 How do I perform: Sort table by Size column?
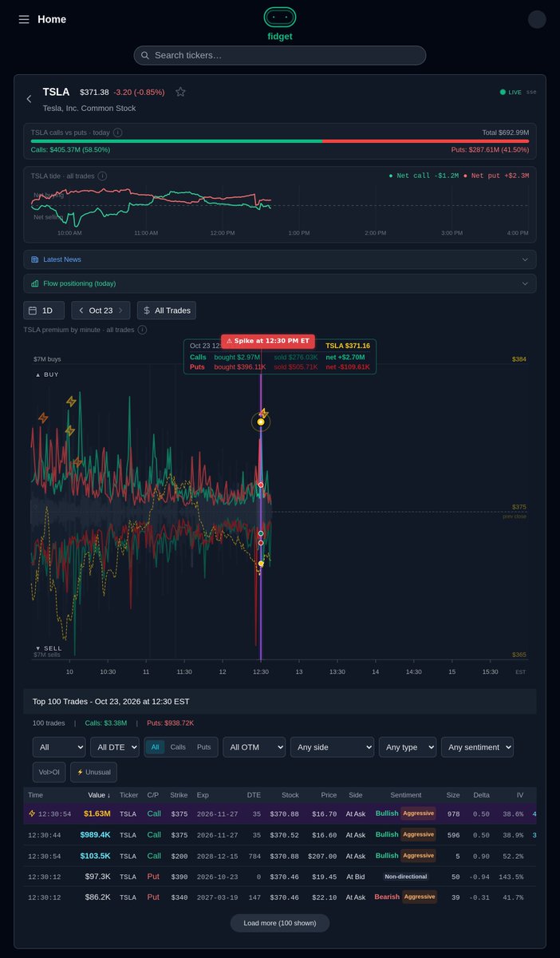click(453, 795)
